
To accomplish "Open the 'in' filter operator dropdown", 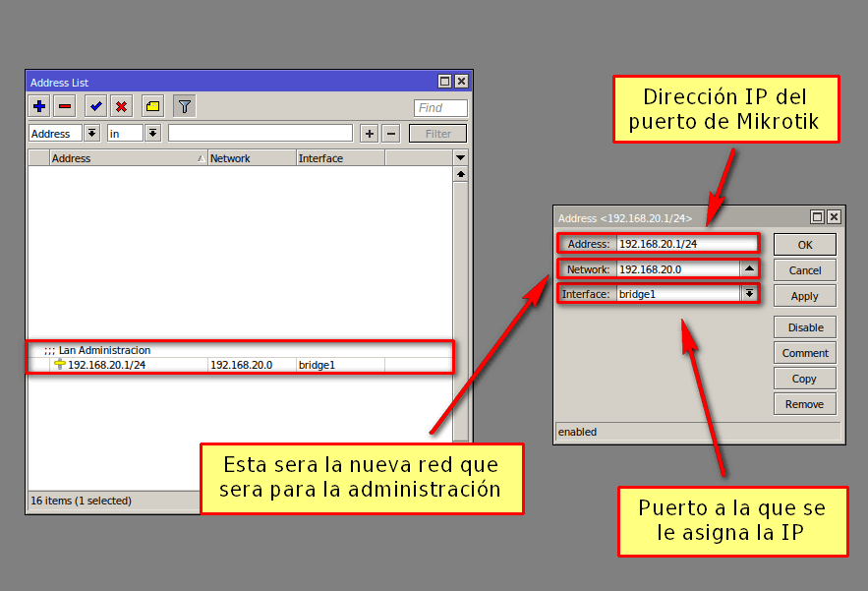I will [x=152, y=133].
